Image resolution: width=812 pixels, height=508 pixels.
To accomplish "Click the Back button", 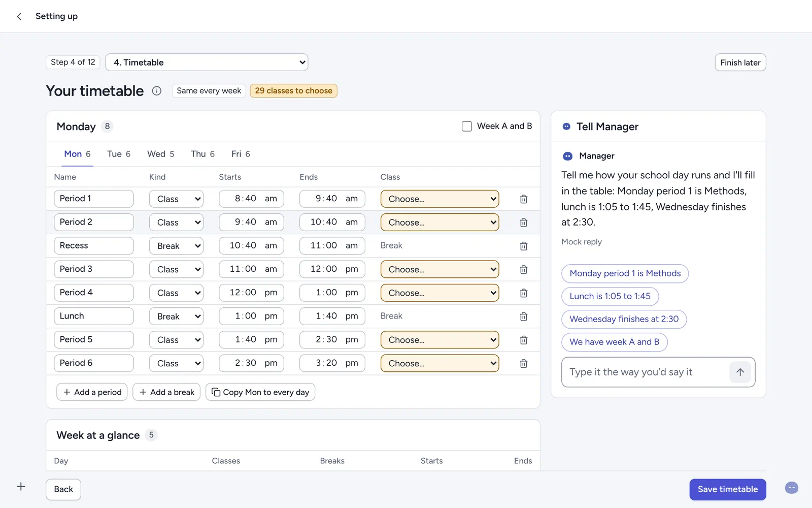I will 63,489.
